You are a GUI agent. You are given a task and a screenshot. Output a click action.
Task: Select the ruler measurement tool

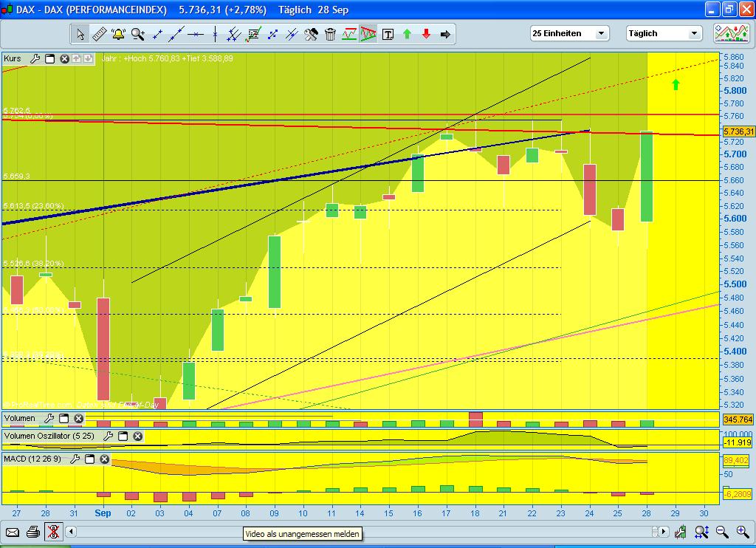[100, 34]
